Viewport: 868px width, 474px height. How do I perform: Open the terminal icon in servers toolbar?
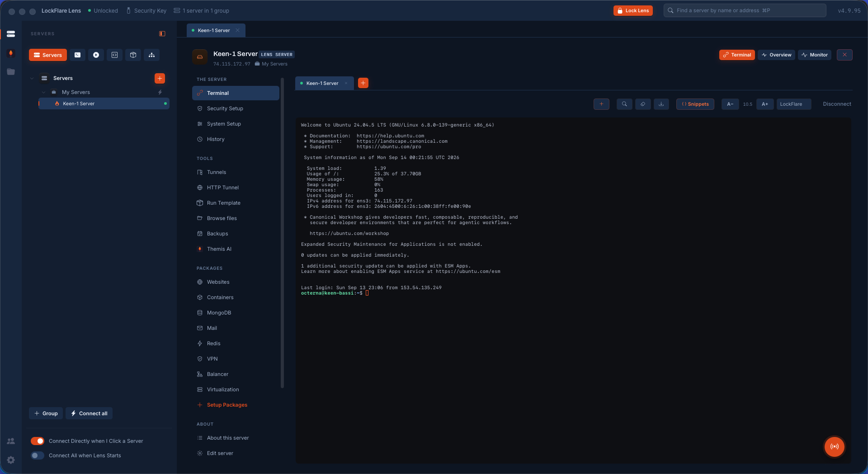coord(77,55)
